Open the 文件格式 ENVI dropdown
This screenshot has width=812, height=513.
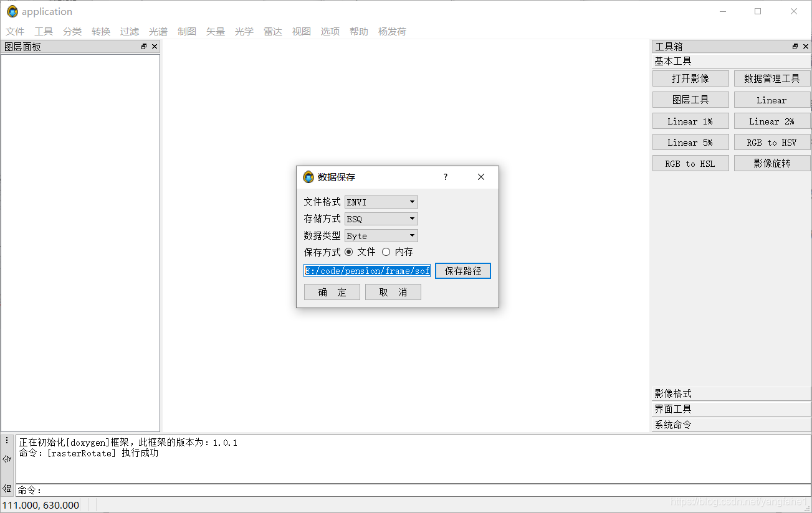(x=381, y=202)
